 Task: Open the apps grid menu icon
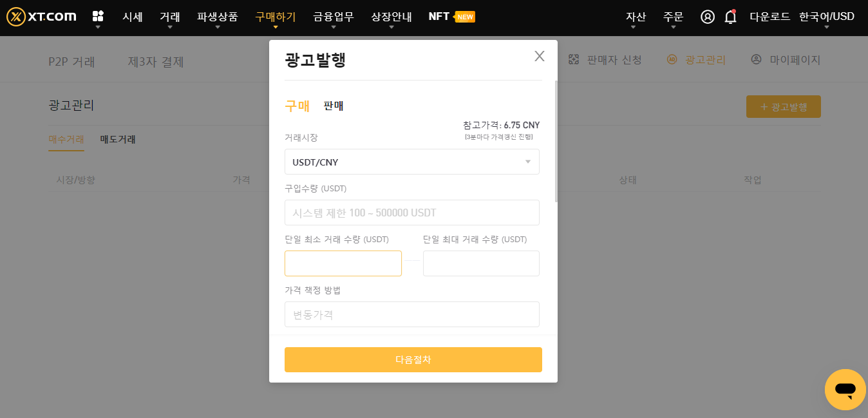[x=98, y=16]
